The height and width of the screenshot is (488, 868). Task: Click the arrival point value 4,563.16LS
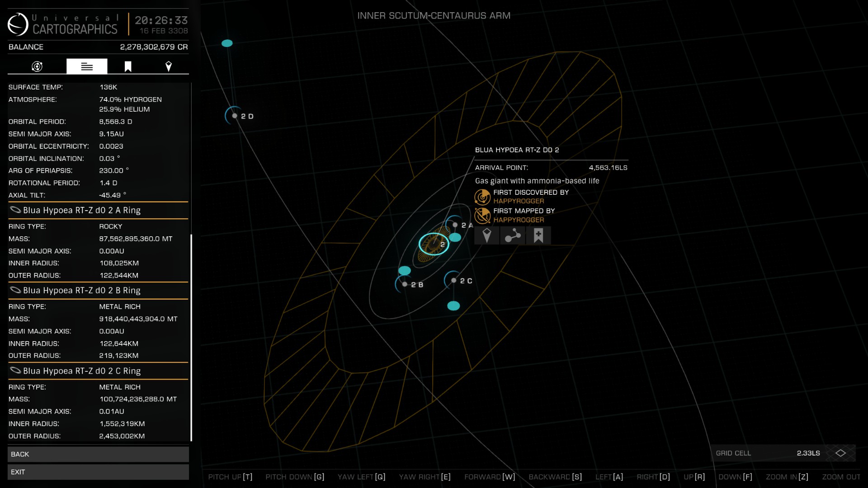(608, 168)
